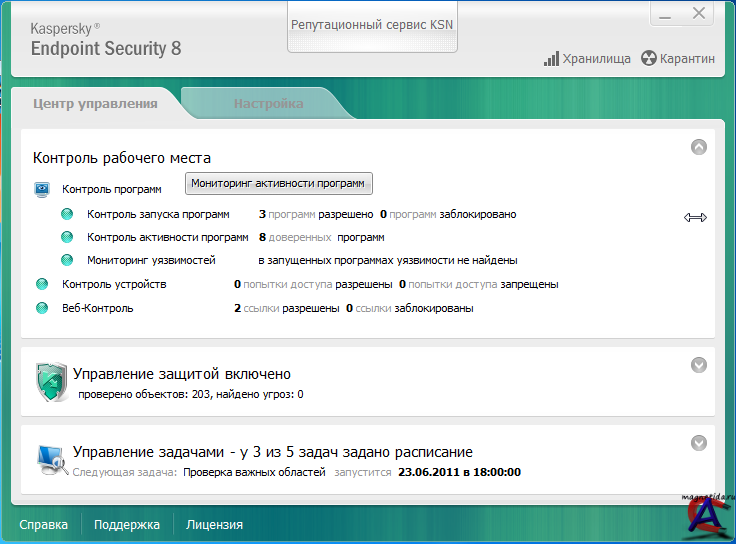Open the Карантин quarantine icon

point(649,59)
